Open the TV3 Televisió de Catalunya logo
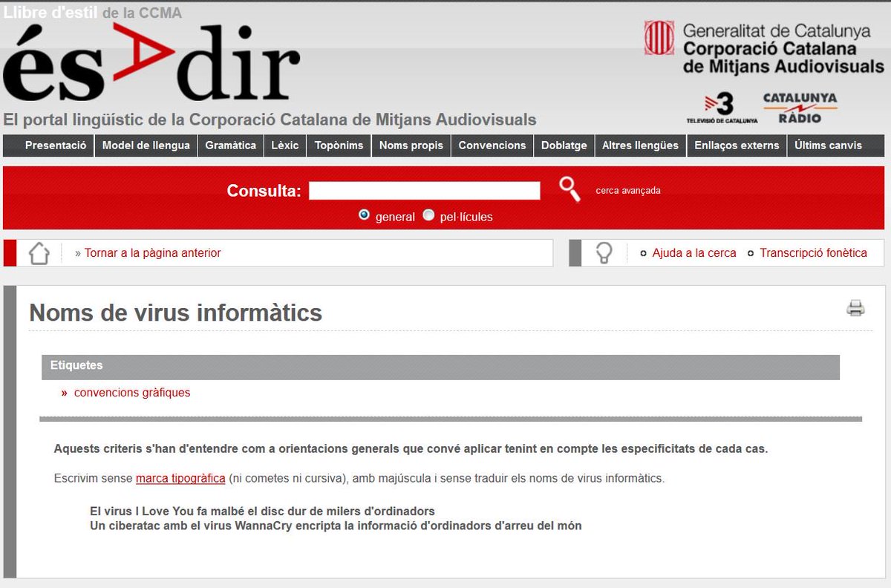 [x=722, y=108]
